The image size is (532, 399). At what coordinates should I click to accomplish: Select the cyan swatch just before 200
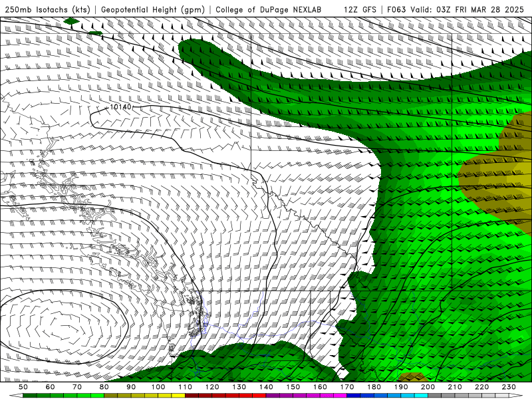click(x=422, y=396)
